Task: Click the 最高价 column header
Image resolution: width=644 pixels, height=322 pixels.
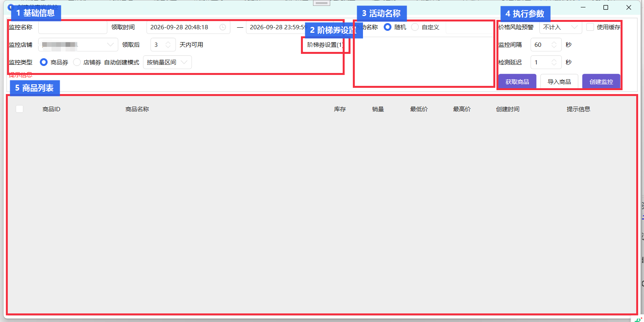Action: 462,109
